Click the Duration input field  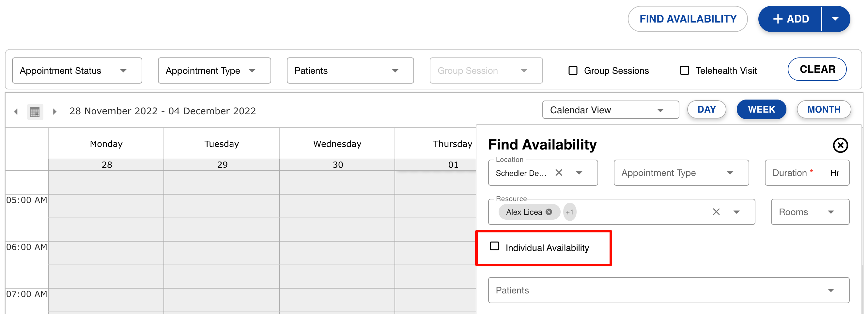point(798,173)
